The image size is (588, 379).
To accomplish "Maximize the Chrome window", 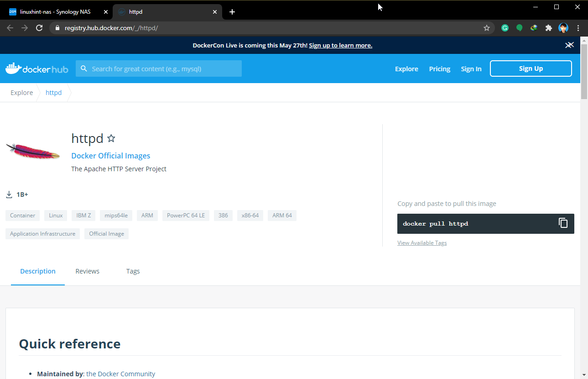I will [557, 7].
